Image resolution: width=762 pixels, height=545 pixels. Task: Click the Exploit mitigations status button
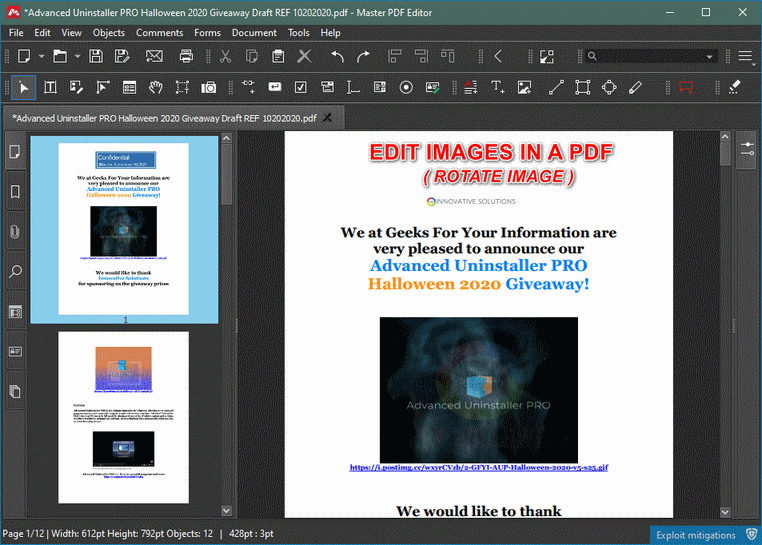point(705,535)
